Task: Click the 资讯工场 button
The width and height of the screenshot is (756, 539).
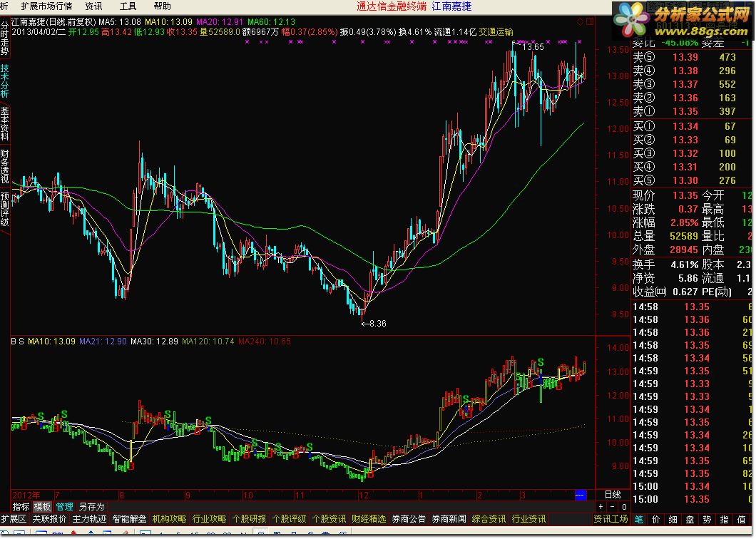Action: pos(611,519)
